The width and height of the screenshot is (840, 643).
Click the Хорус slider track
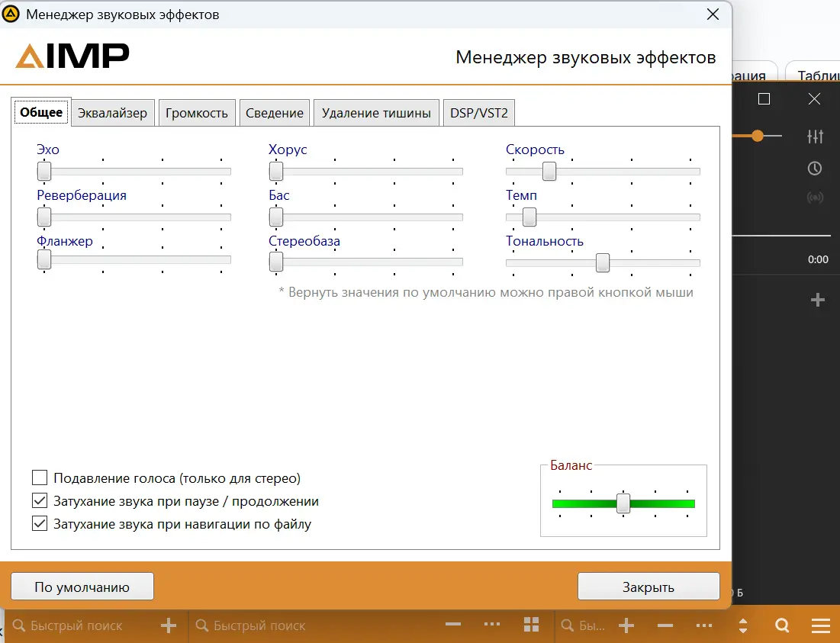click(x=366, y=172)
